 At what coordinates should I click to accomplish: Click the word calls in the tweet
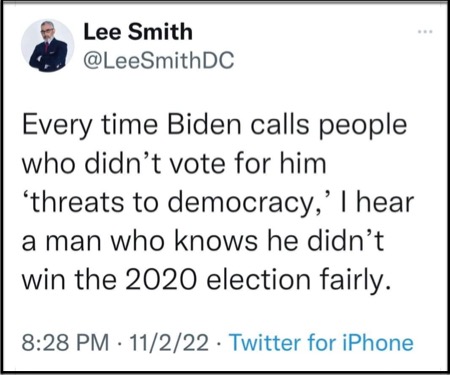pyautogui.click(x=279, y=125)
